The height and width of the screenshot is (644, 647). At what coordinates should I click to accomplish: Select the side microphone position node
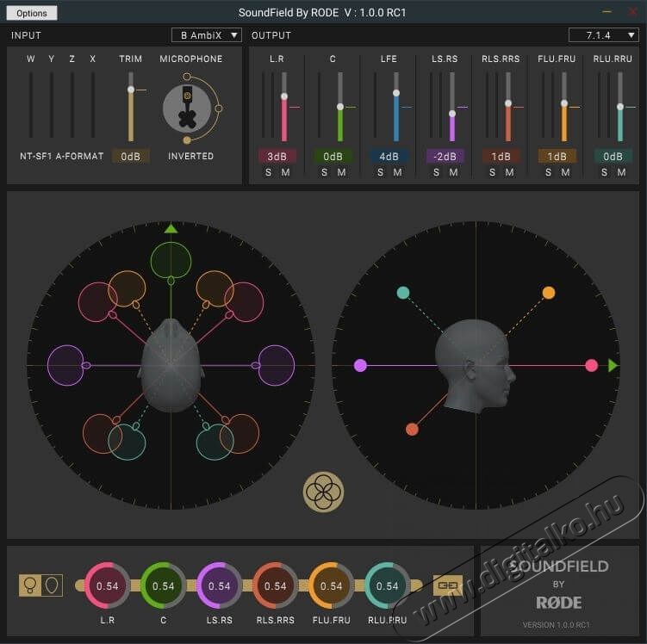pos(219,108)
